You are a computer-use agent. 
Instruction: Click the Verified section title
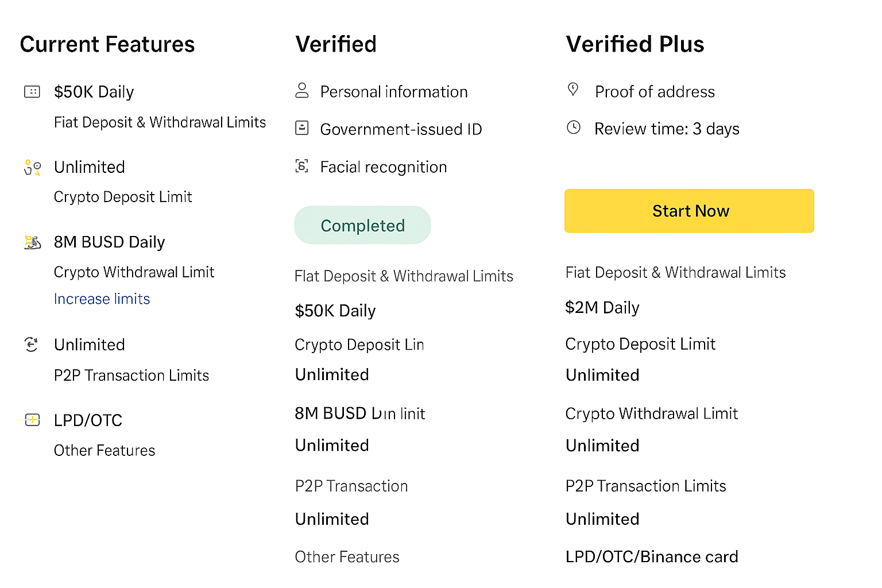tap(336, 44)
